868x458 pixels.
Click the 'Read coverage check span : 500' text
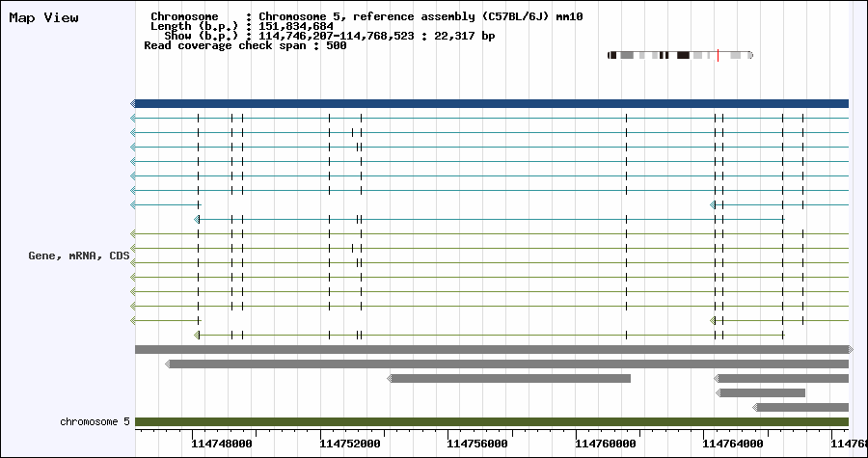click(245, 46)
